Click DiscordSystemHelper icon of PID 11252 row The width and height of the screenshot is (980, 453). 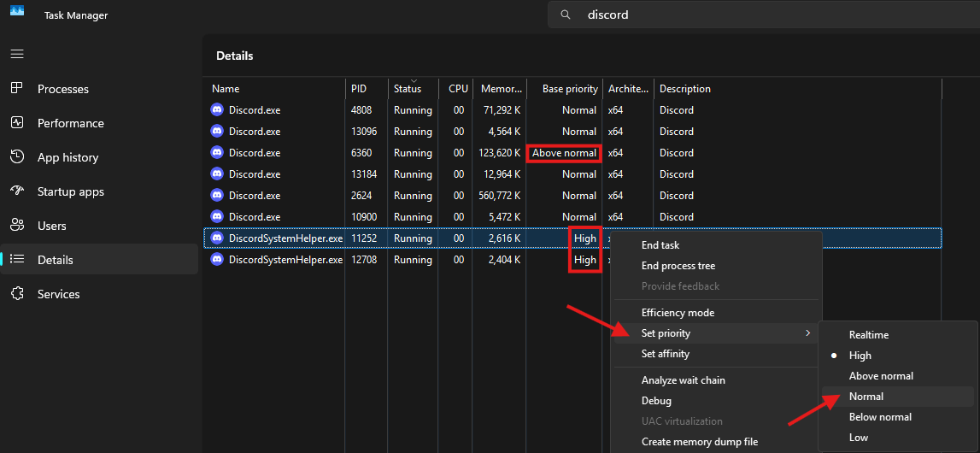pos(217,238)
